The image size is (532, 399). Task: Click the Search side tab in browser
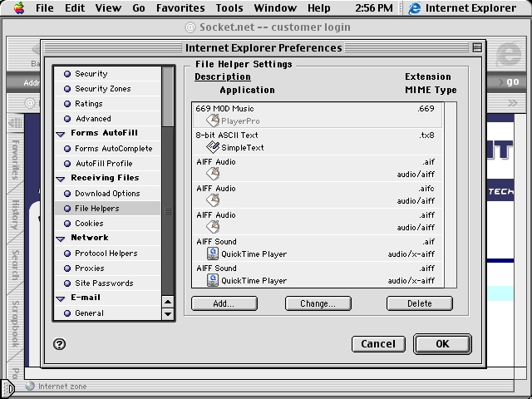[x=15, y=264]
